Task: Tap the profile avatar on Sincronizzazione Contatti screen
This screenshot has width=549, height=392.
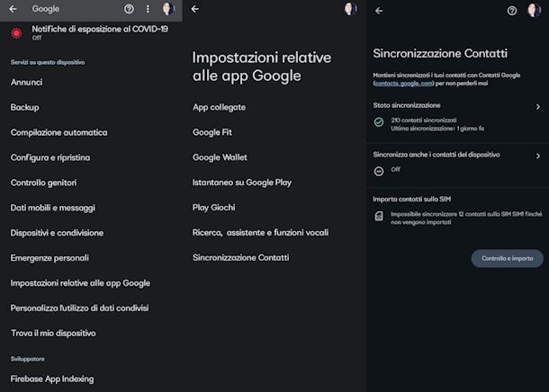Action: (x=534, y=10)
